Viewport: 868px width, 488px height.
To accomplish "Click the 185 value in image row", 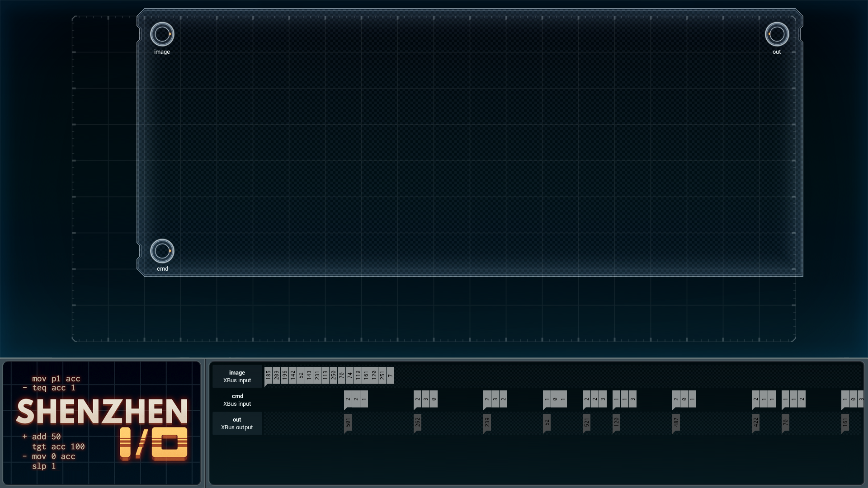I will (268, 375).
